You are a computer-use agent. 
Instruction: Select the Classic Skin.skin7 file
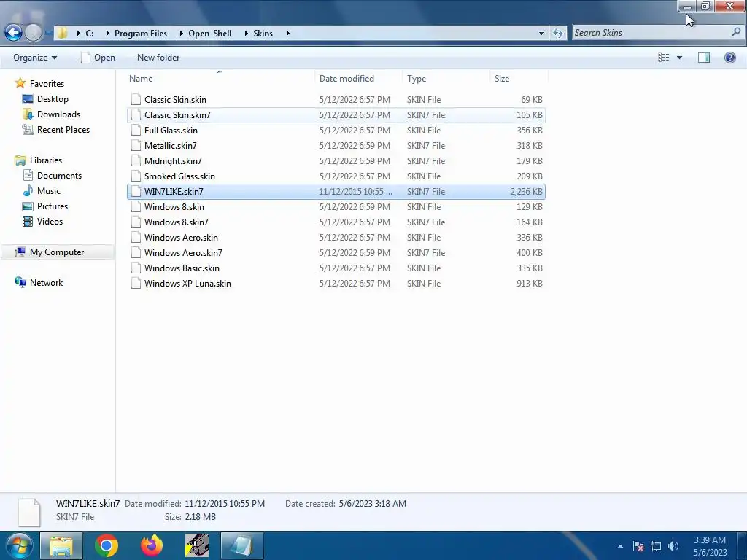(336, 114)
